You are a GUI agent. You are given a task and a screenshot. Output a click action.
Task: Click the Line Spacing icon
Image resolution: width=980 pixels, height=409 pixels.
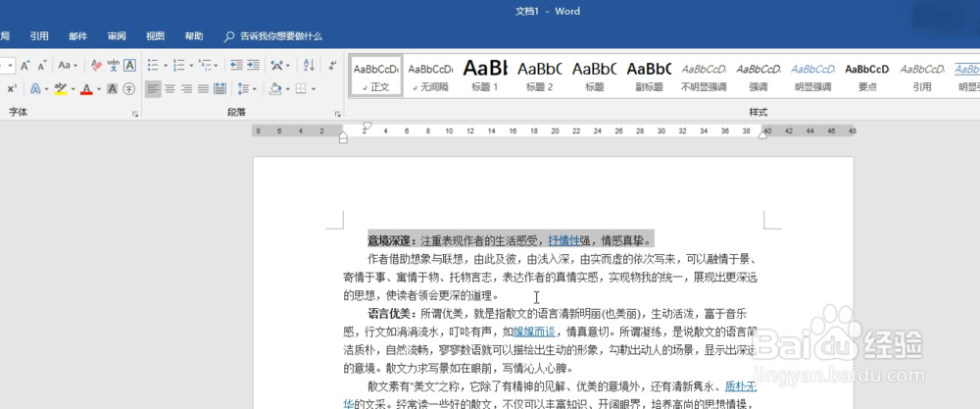(x=243, y=89)
